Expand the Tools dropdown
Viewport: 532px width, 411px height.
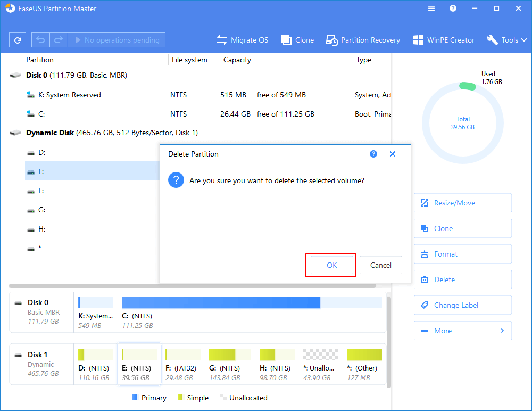click(507, 40)
